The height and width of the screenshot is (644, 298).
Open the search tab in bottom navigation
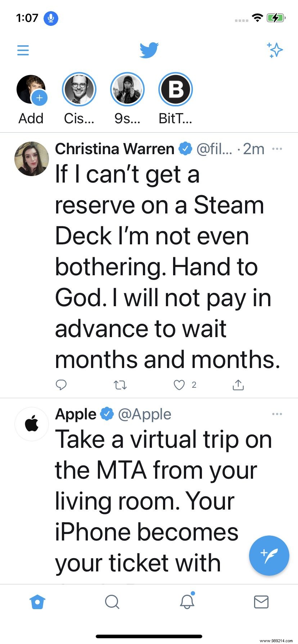(112, 602)
